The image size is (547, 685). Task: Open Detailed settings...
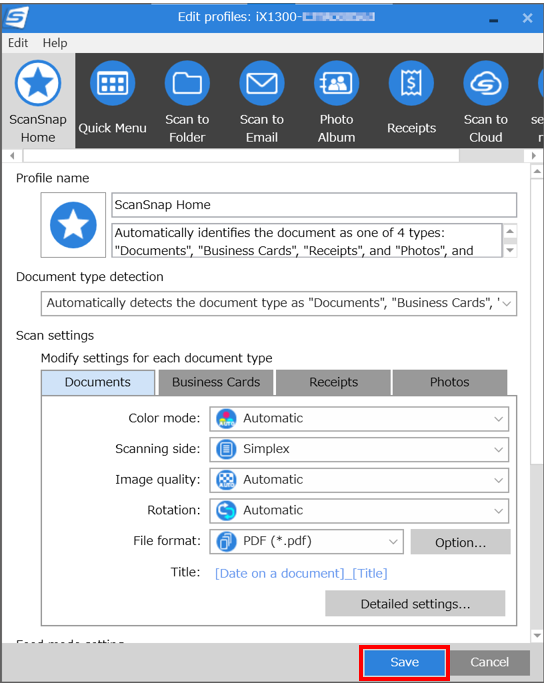pos(415,604)
